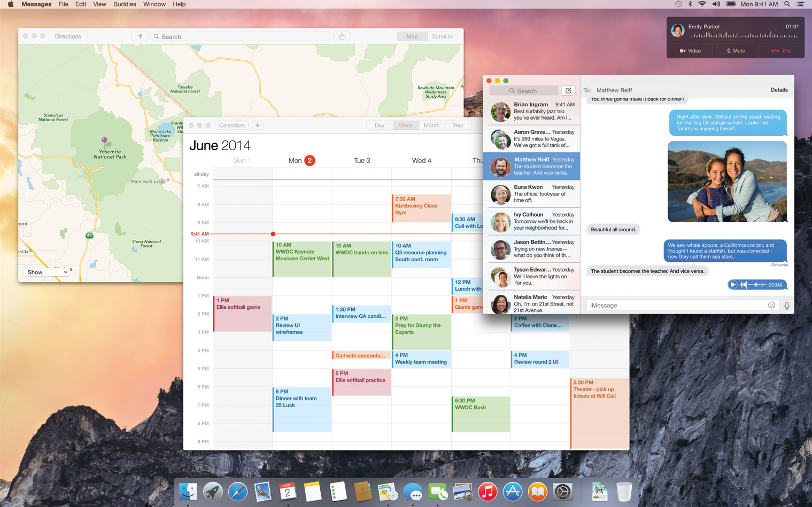The width and height of the screenshot is (812, 507).
Task: Switch the map to Satellite view
Action: 442,36
